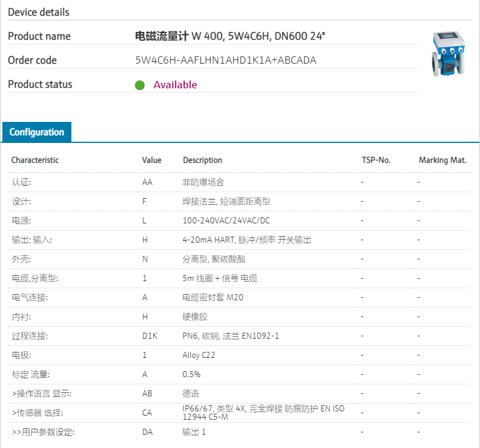Select the order code 5W4C6H-AAFLHN1AHD1K1A+ABCADA

pos(226,60)
